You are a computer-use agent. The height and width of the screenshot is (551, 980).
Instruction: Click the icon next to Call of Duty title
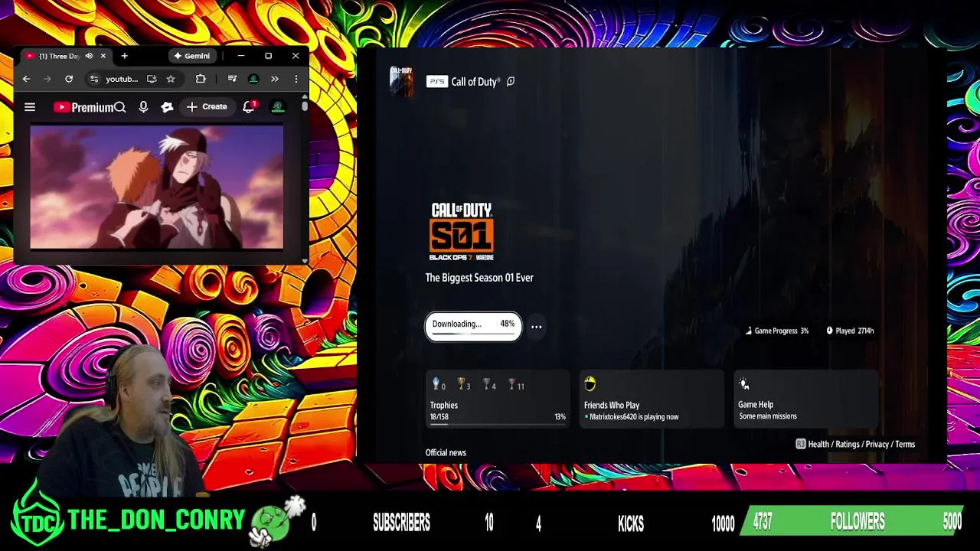point(511,82)
